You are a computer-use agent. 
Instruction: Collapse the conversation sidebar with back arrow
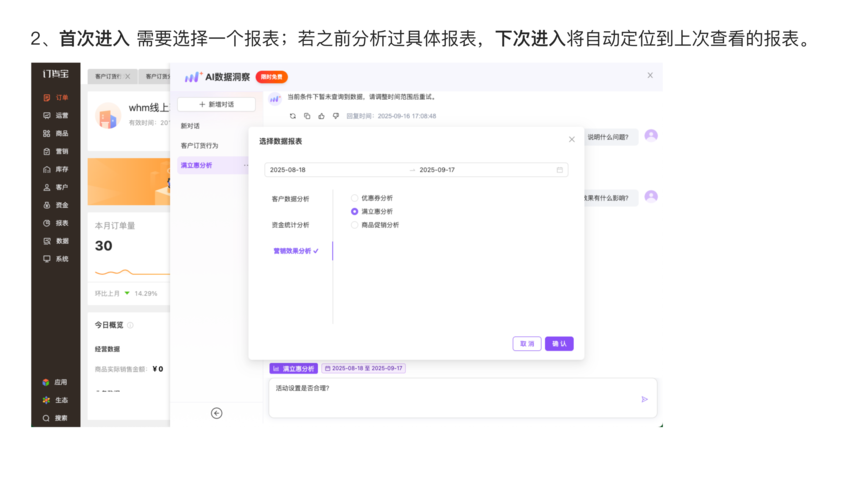(217, 413)
